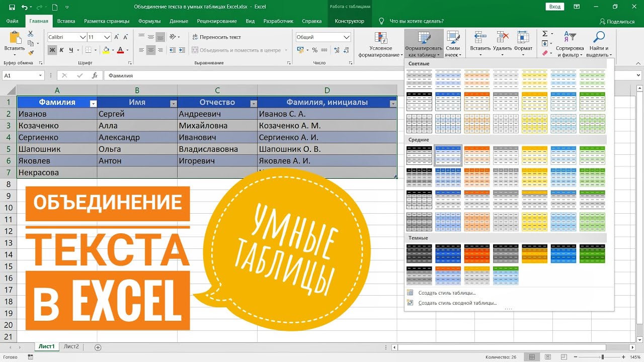The height and width of the screenshot is (362, 644).
Task: Toggle center horizontal alignment
Action: pyautogui.click(x=151, y=50)
